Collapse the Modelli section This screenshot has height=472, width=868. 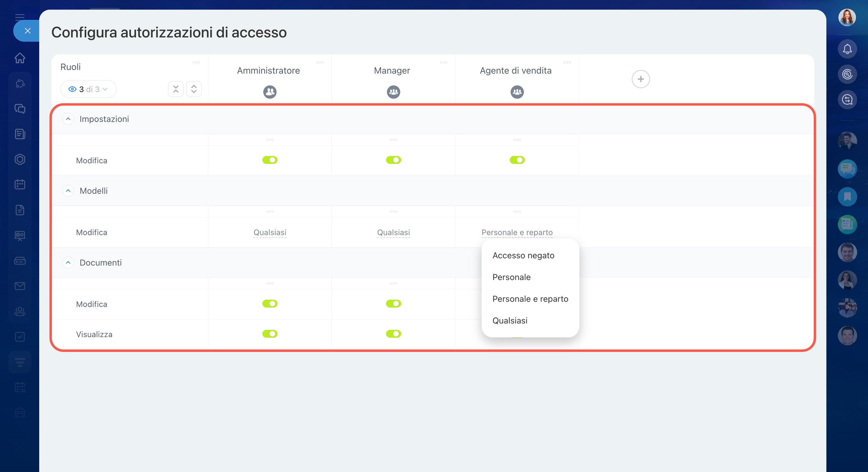tap(68, 191)
